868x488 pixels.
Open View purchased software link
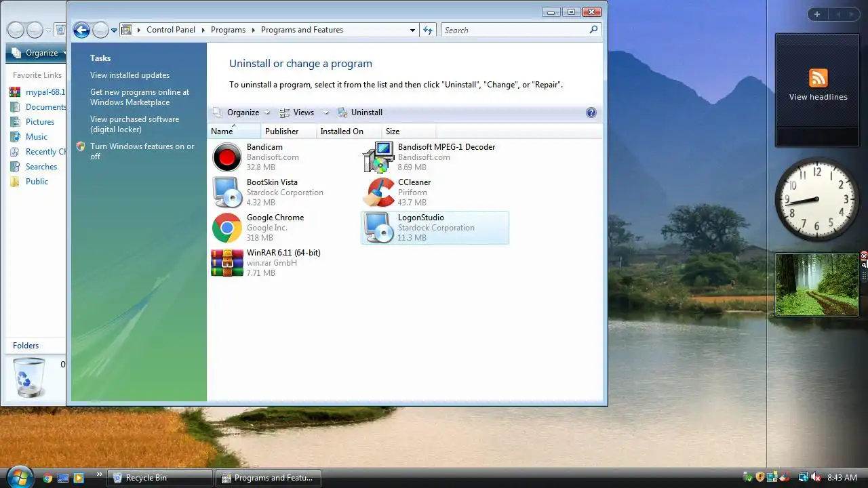(x=135, y=124)
